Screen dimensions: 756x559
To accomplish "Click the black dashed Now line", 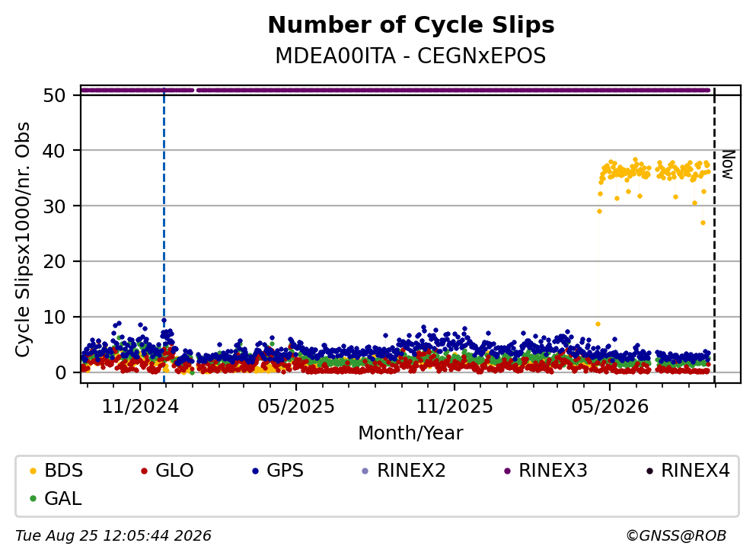I will coord(714,235).
